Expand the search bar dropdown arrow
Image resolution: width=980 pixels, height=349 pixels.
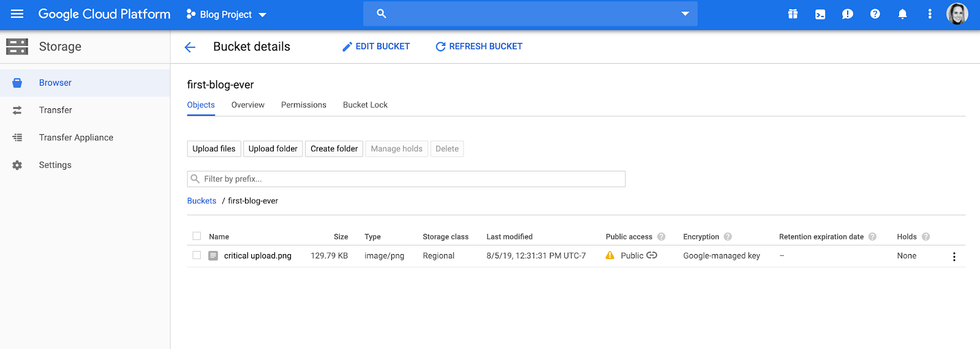click(x=685, y=13)
